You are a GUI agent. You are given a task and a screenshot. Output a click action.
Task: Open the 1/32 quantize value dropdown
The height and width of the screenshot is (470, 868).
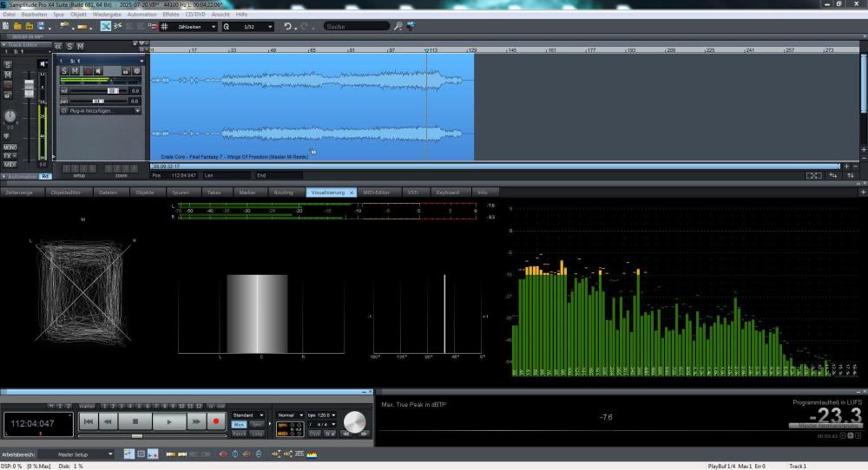point(270,27)
